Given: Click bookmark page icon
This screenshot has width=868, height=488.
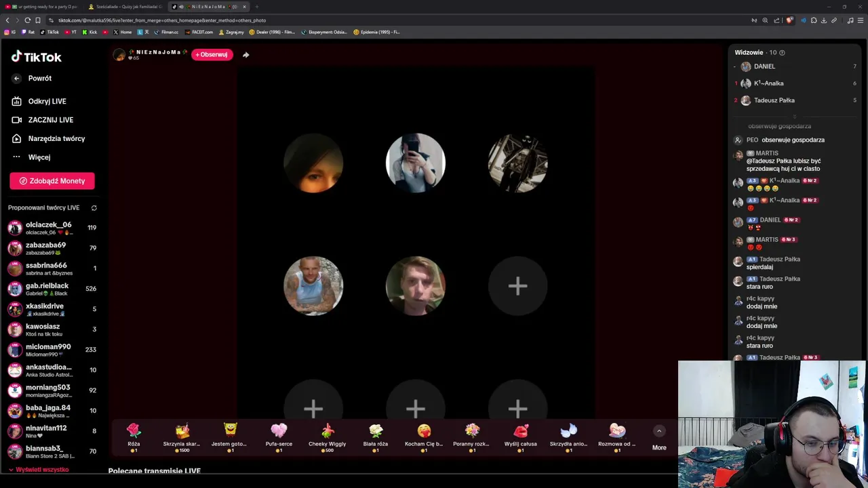Looking at the screenshot, I should coord(38,20).
